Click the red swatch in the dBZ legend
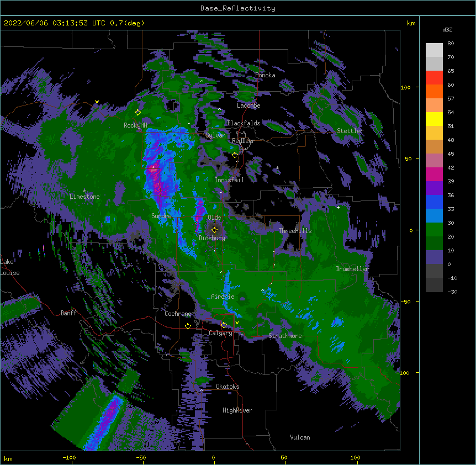This screenshot has width=476, height=465. 434,78
